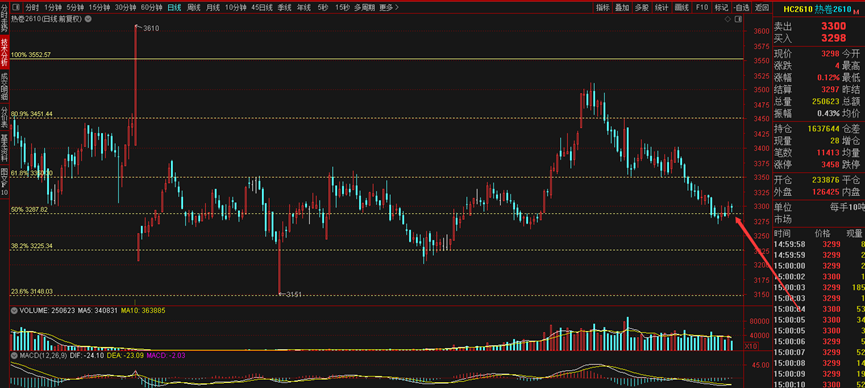Open the 画线 drawing tools
Image resolution: width=865 pixels, height=388 pixels.
point(682,8)
